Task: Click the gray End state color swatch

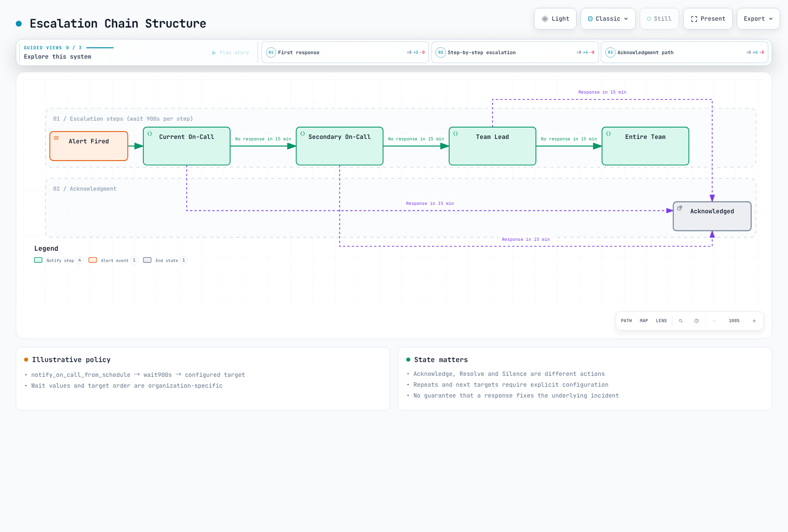Action: (x=147, y=260)
